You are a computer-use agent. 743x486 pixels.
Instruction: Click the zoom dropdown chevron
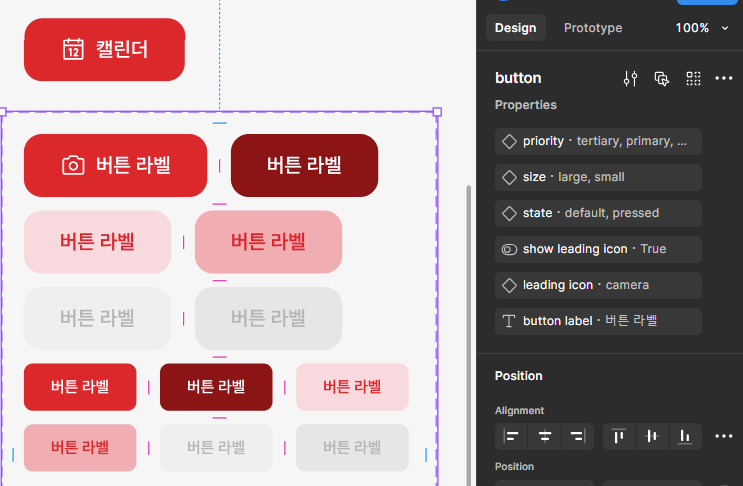pos(725,28)
